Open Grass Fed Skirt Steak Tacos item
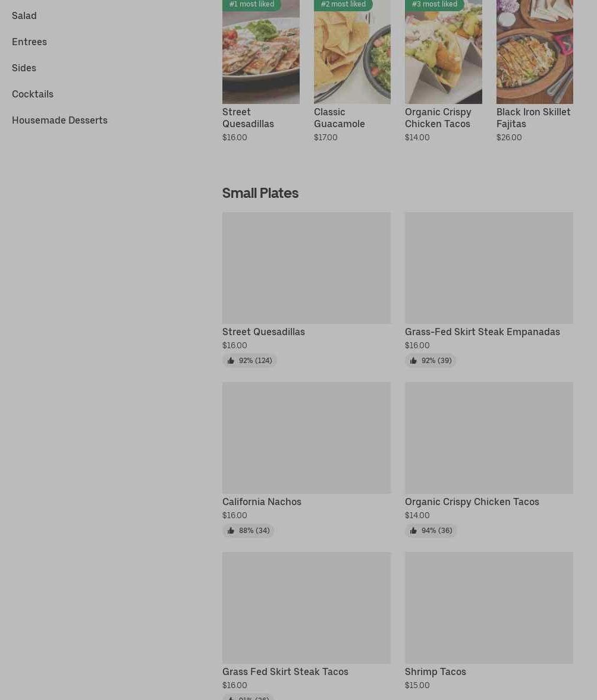 click(x=285, y=671)
